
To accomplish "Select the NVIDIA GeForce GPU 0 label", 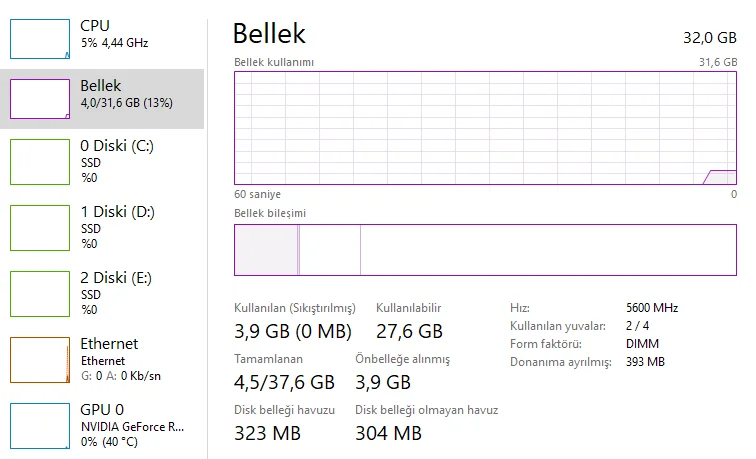I will point(132,426).
